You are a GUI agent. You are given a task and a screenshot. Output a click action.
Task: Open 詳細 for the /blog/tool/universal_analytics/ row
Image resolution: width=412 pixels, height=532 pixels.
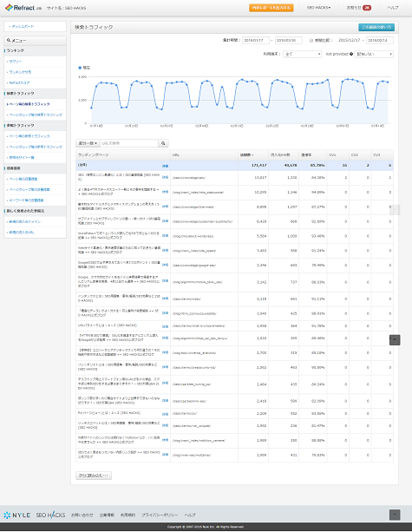pos(165,352)
